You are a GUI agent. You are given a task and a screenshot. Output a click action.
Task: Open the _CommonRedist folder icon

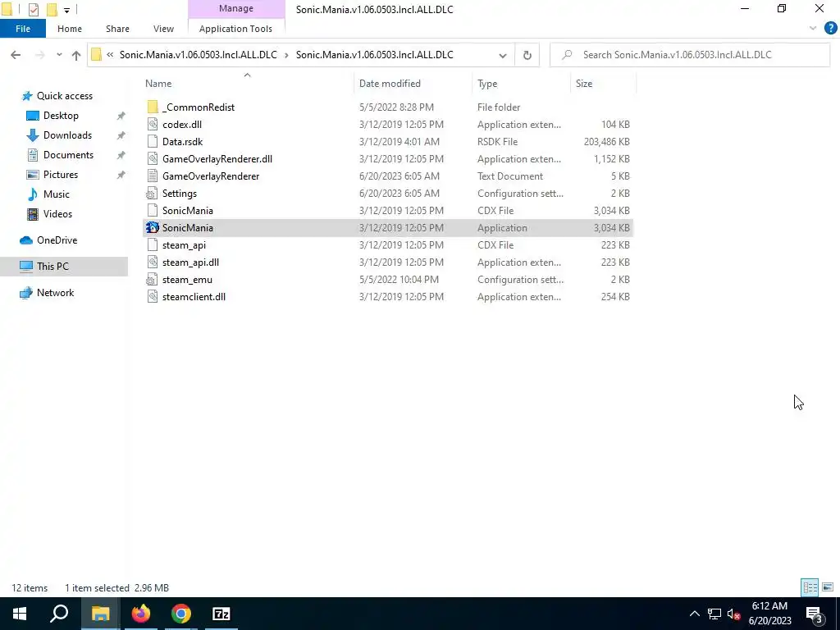153,107
